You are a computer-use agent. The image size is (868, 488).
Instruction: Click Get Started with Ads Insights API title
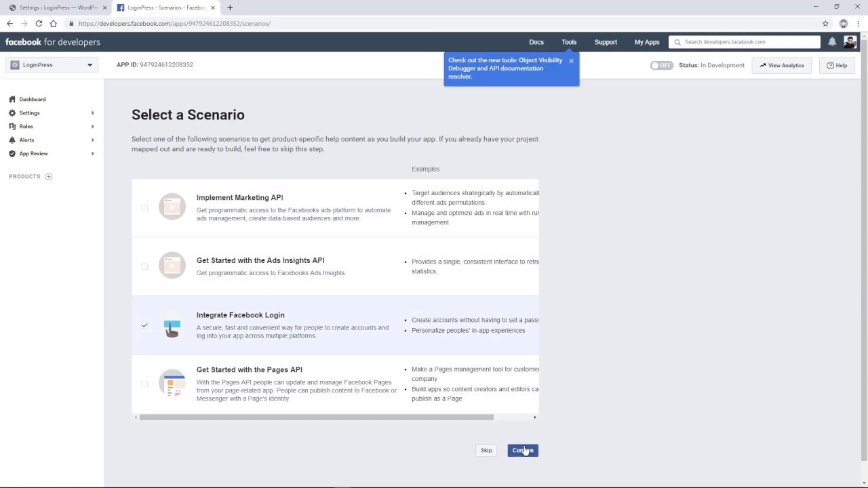point(260,260)
